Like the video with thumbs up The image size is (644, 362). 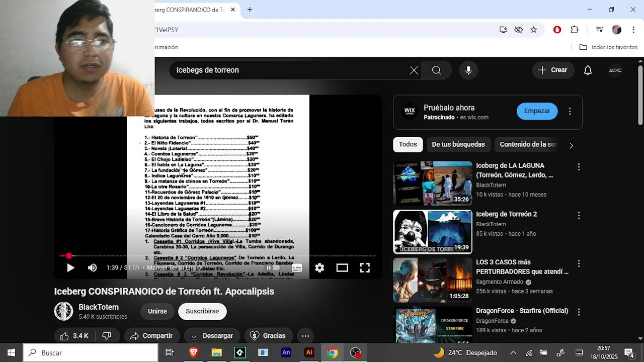74,336
